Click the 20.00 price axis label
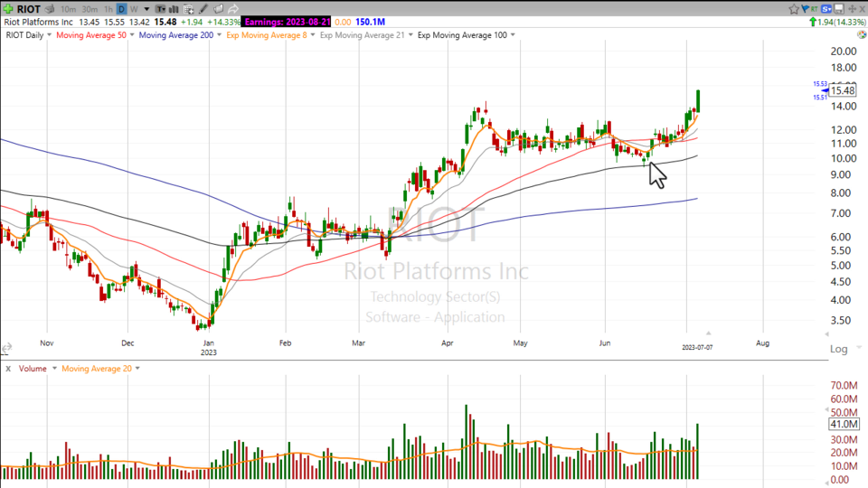The height and width of the screenshot is (488, 868). click(x=844, y=51)
